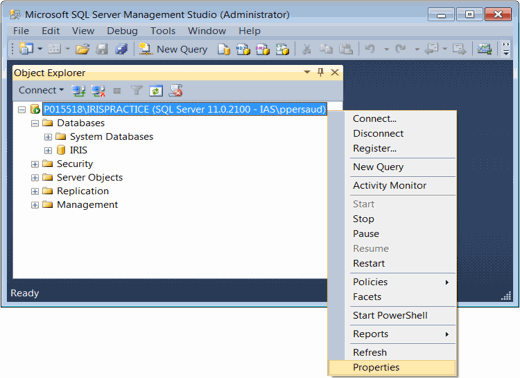Click the Disconnect server icon

(98, 91)
